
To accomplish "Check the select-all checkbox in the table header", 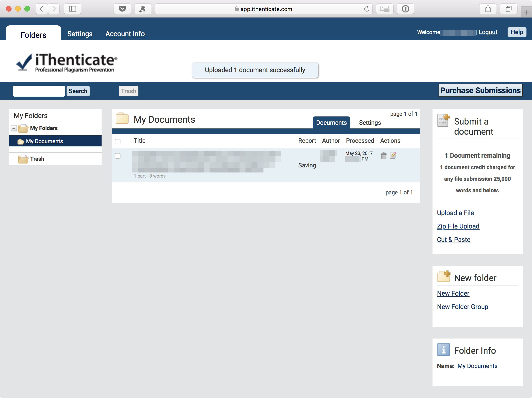I will 118,141.
